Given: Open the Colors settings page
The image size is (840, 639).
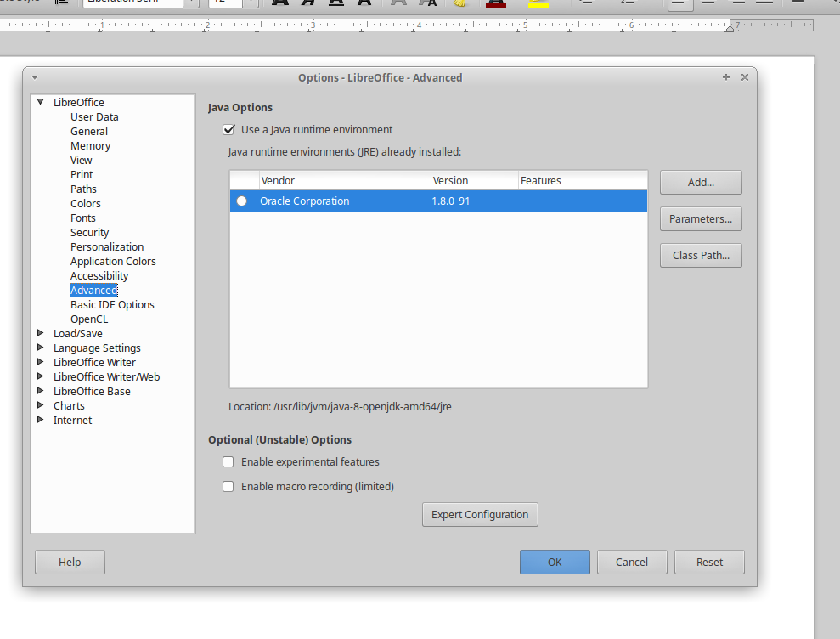Looking at the screenshot, I should 85,204.
